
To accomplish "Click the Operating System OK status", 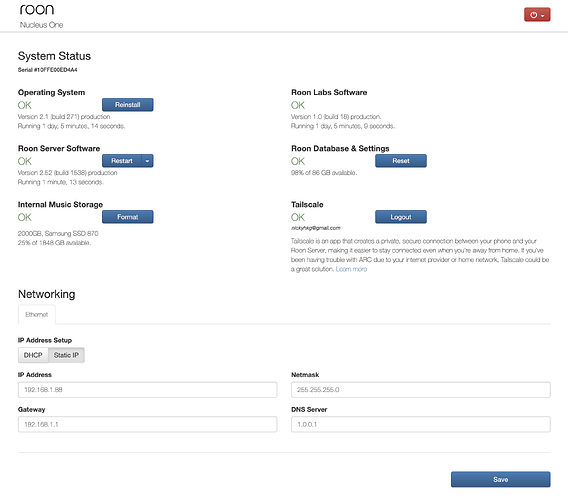I will click(25, 105).
